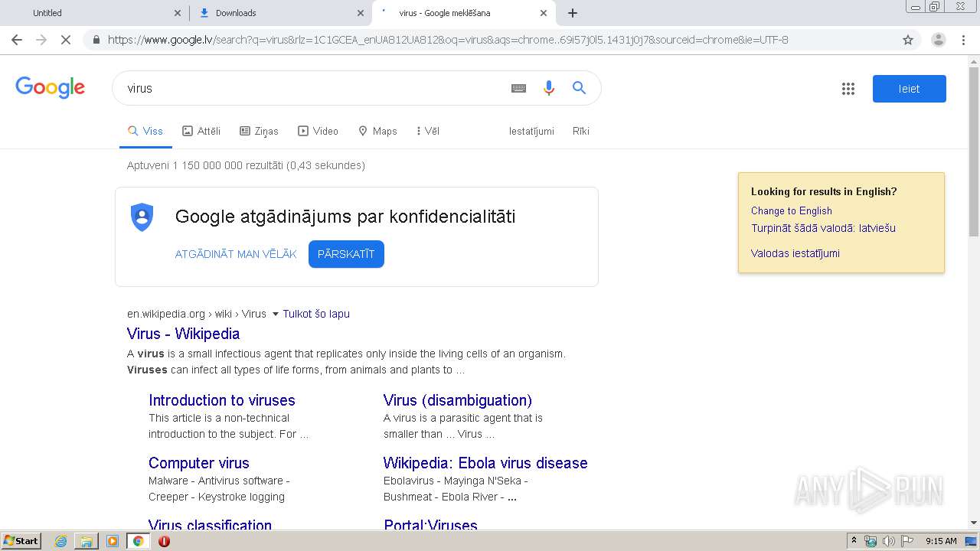Select the Chrome taskbar icon
The image size is (980, 551).
click(138, 541)
